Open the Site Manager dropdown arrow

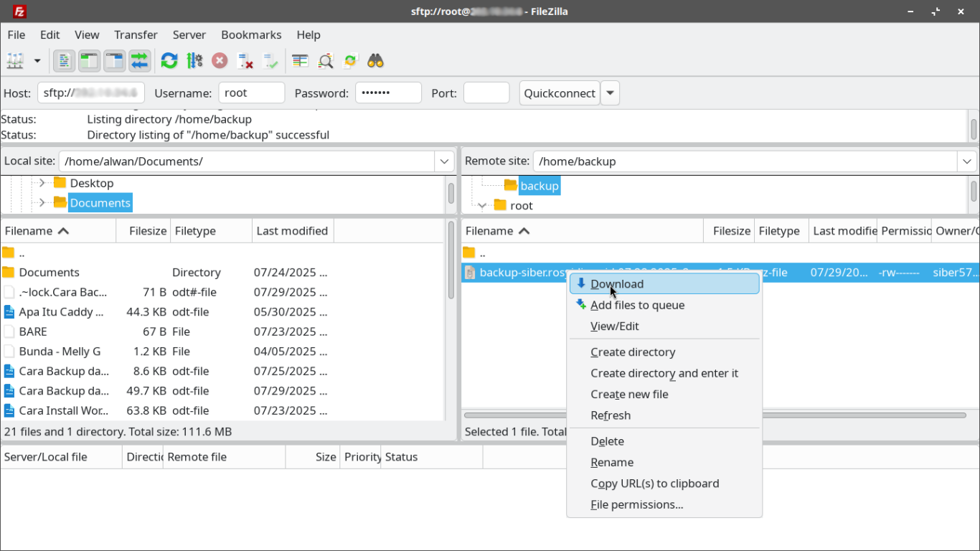tap(37, 61)
